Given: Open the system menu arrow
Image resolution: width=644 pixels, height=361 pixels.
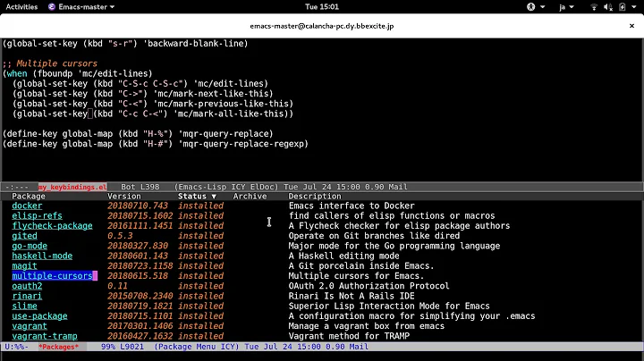Looking at the screenshot, I should tap(634, 7).
